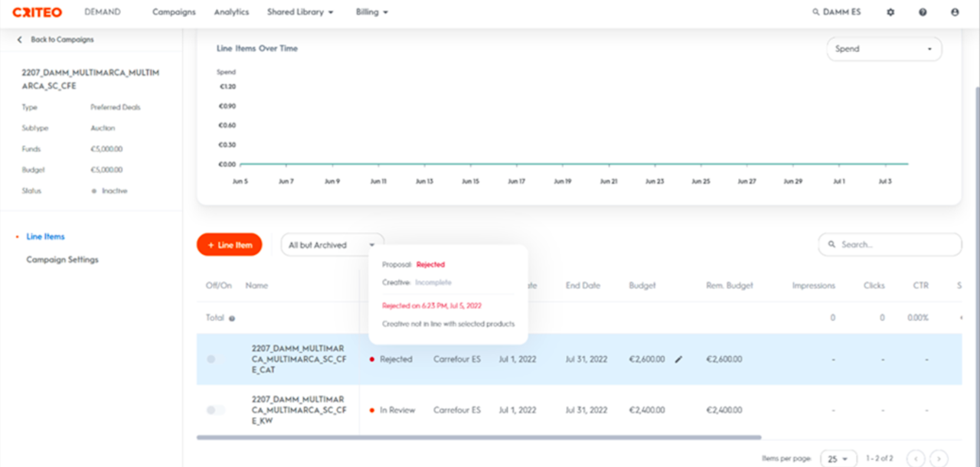Open the items per page 25 dropdown
Image resolution: width=980 pixels, height=467 pixels.
point(836,459)
